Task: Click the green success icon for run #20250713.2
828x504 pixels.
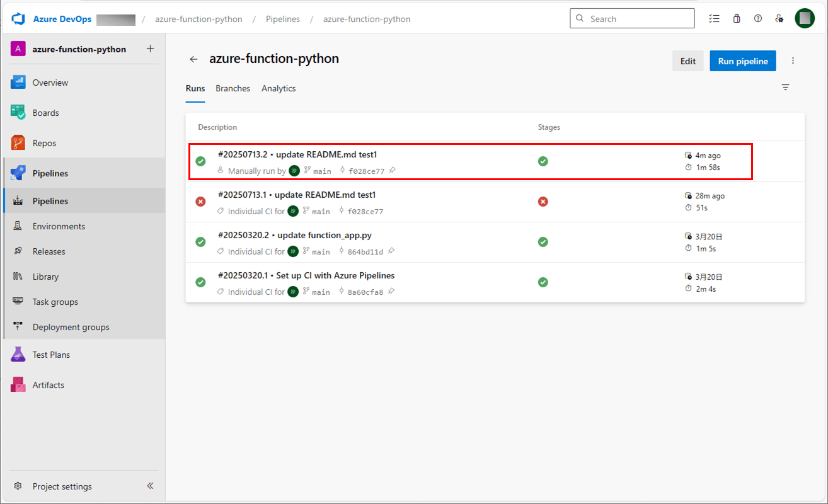Action: [x=200, y=161]
